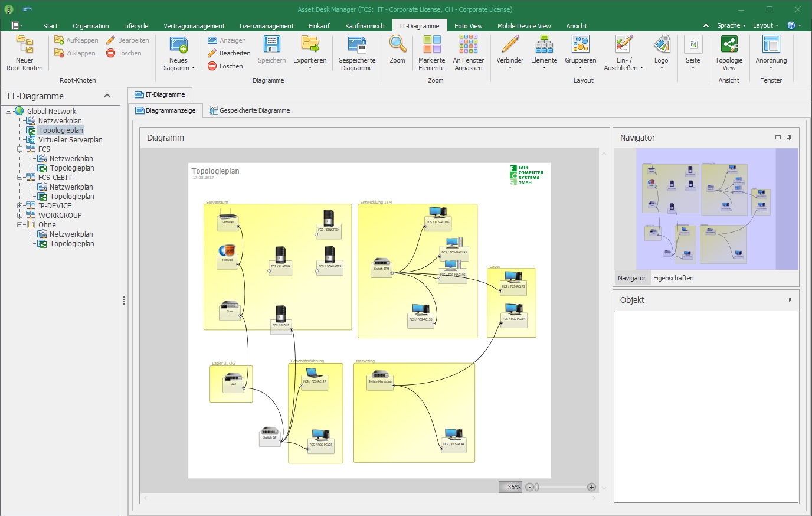This screenshot has width=812, height=516.
Task: Select Virtueller Serverplan in the tree
Action: (70, 139)
